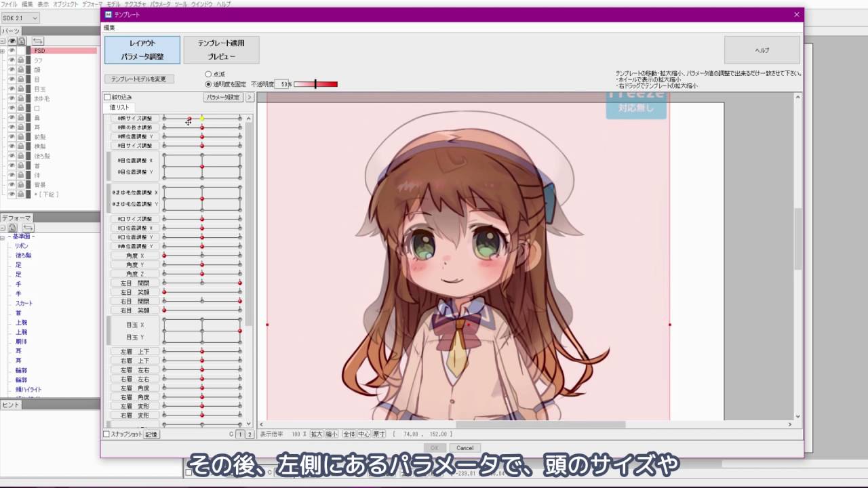Toggle eye icon for 横髪 part
The width and height of the screenshot is (868, 488).
tap(12, 146)
